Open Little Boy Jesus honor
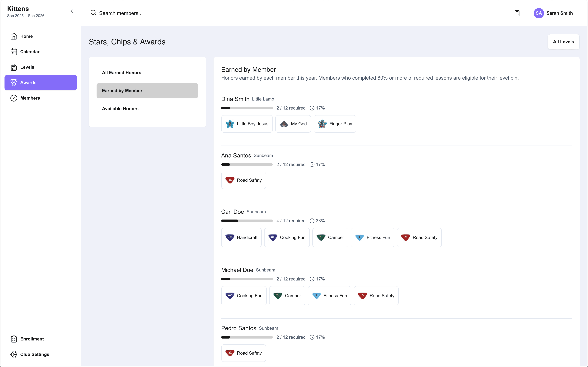This screenshot has width=588, height=367. pos(247,124)
